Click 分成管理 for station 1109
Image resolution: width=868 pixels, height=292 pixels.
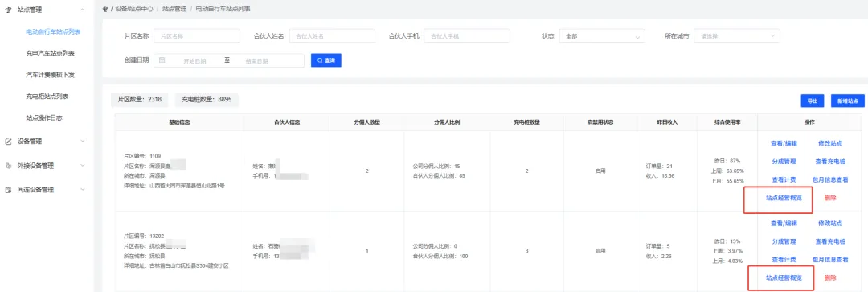point(784,162)
